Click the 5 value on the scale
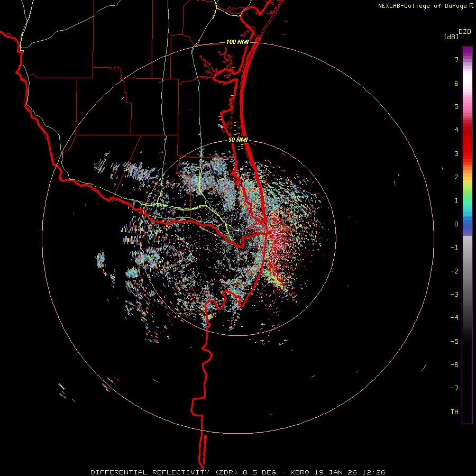The image size is (476, 476). click(x=456, y=106)
